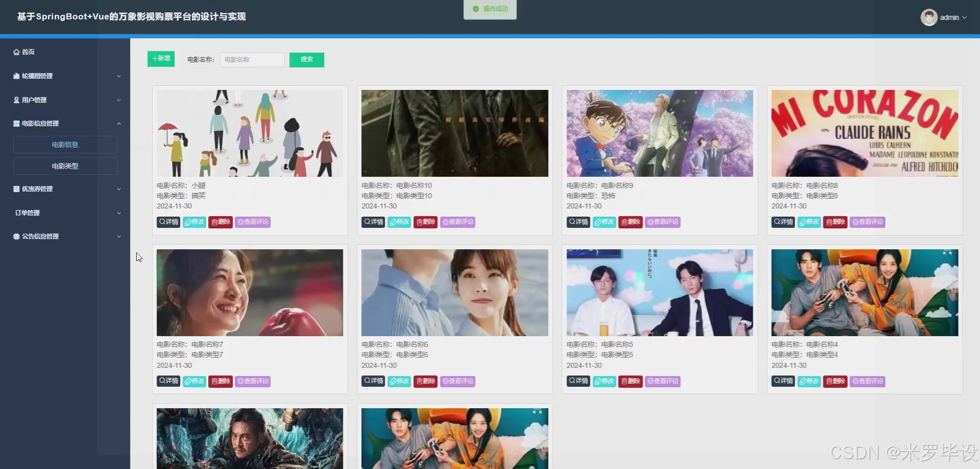Select the 电影类型 submenu item
This screenshot has width=980, height=469.
click(65, 166)
